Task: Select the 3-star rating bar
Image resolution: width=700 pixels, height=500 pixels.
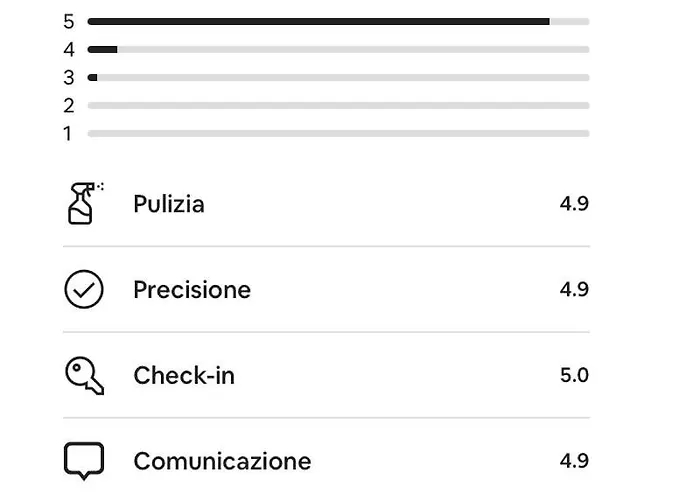Action: point(338,77)
